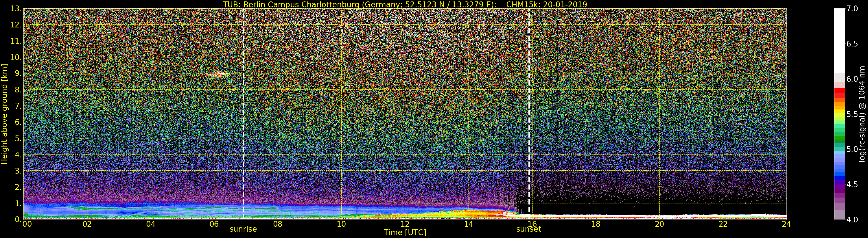Click the '06' tick on the time axis

pos(214,224)
